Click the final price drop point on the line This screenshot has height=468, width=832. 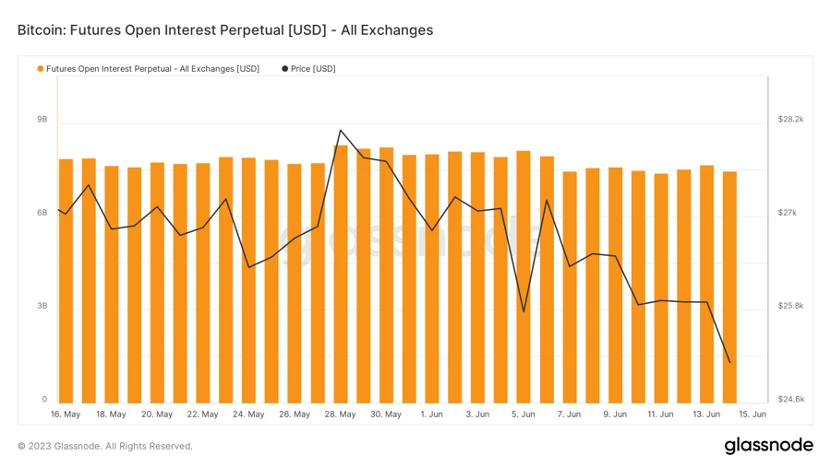click(730, 362)
